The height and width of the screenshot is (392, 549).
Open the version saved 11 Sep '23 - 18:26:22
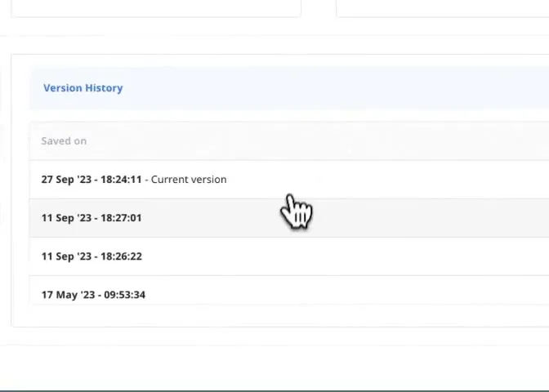(289, 256)
